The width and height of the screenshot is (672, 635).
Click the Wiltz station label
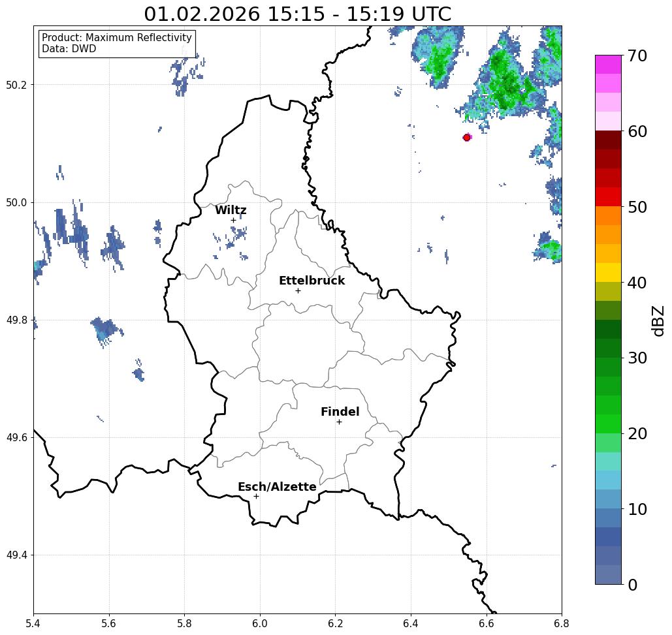coord(231,210)
